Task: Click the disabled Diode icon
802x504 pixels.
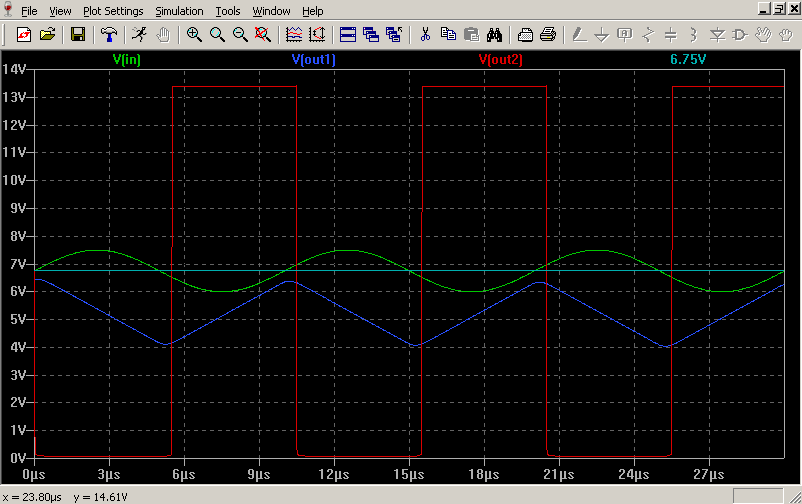Action: (717, 35)
